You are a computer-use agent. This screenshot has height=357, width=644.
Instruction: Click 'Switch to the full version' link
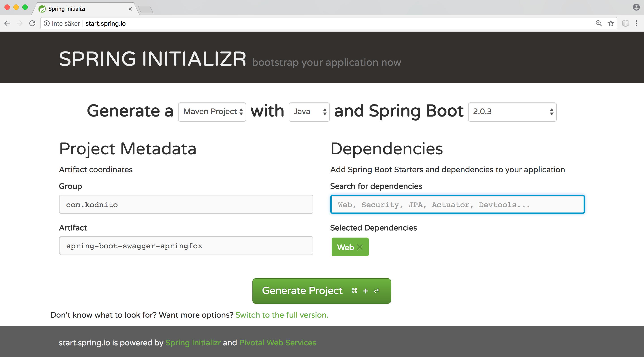[281, 315]
